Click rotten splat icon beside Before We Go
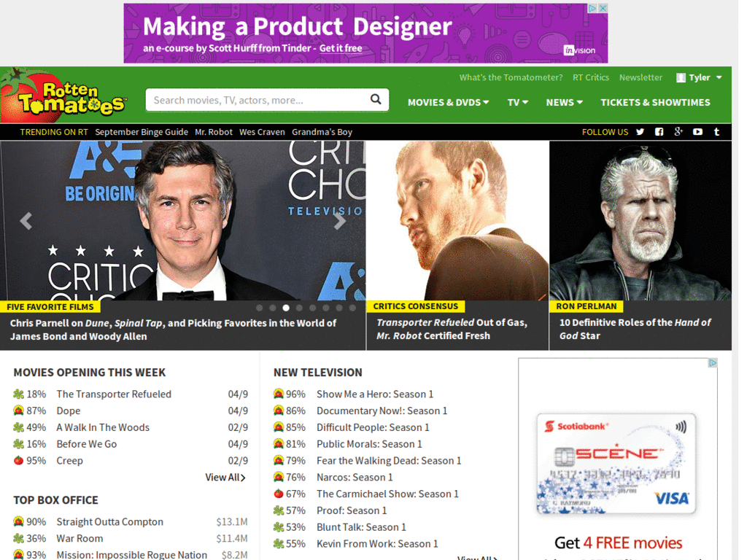Screen dimensions: 747x560 (18, 444)
